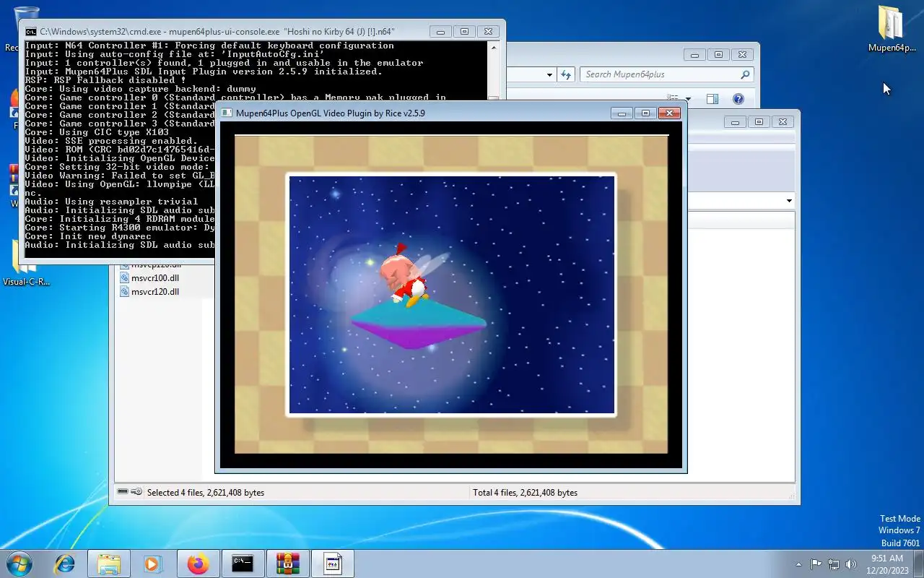Maximize the Explorer Mupen64plus window
The width and height of the screenshot is (924, 578).
718,55
